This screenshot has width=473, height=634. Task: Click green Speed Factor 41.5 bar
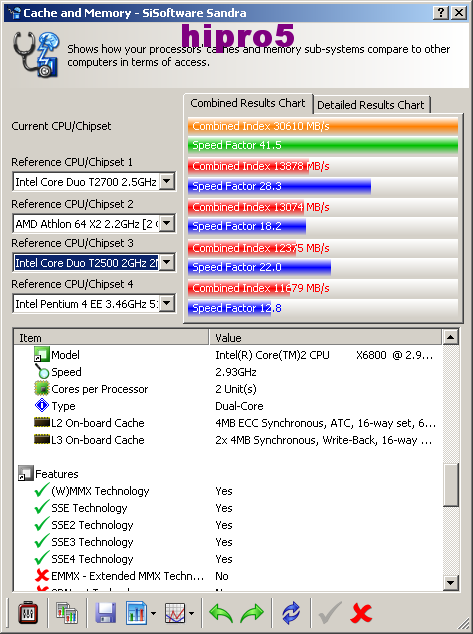click(323, 145)
